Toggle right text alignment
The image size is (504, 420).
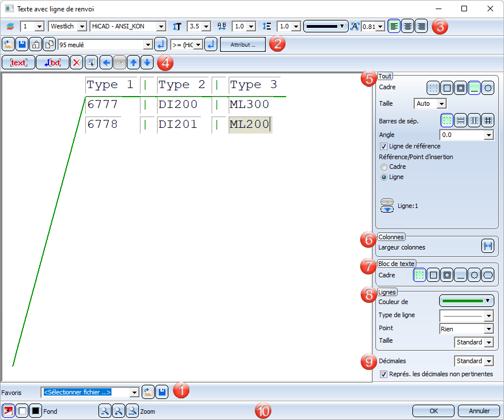point(422,26)
